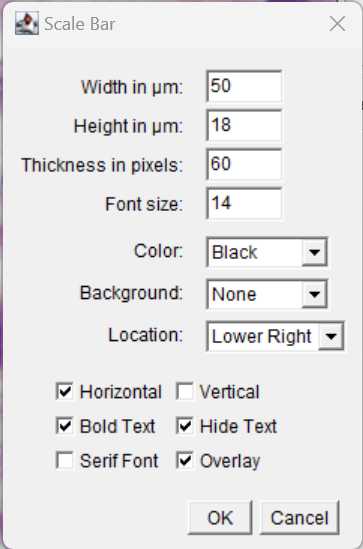Click the Height in µm field
The width and height of the screenshot is (363, 549).
(244, 125)
